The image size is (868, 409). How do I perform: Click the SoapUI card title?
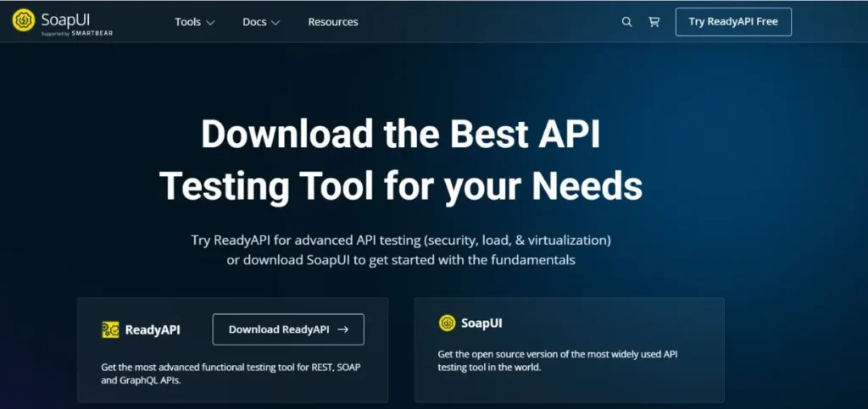pyautogui.click(x=481, y=323)
